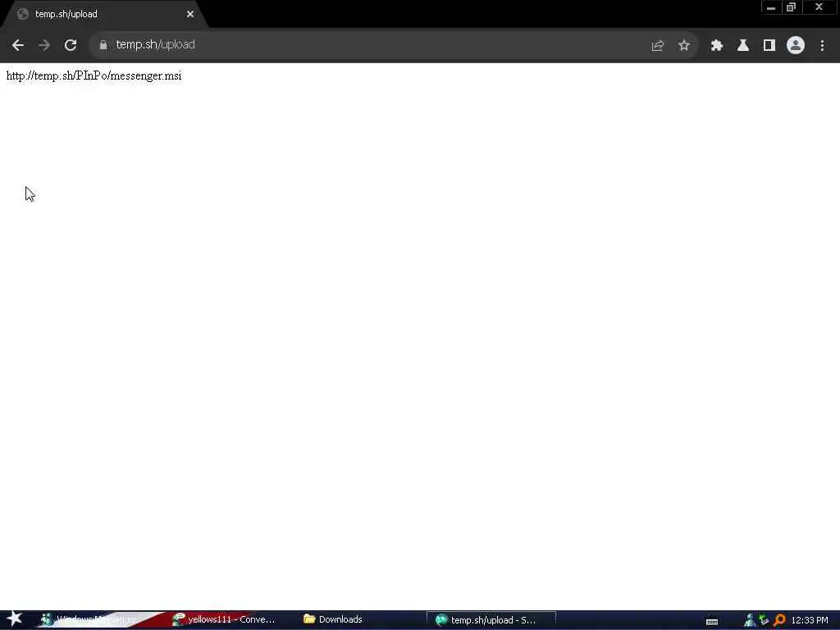Image resolution: width=840 pixels, height=630 pixels.
Task: Open Chrome Labs flask icon
Action: tap(743, 46)
